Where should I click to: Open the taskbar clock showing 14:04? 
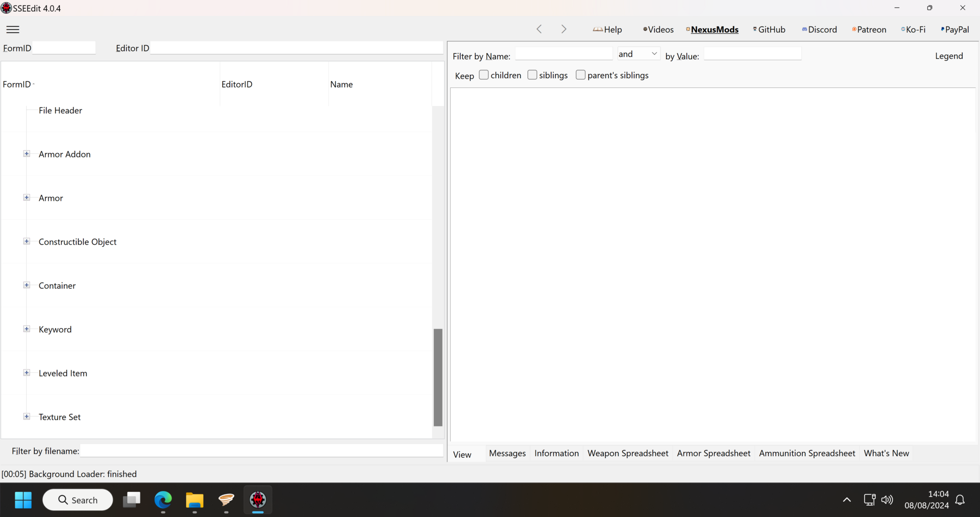point(926,500)
